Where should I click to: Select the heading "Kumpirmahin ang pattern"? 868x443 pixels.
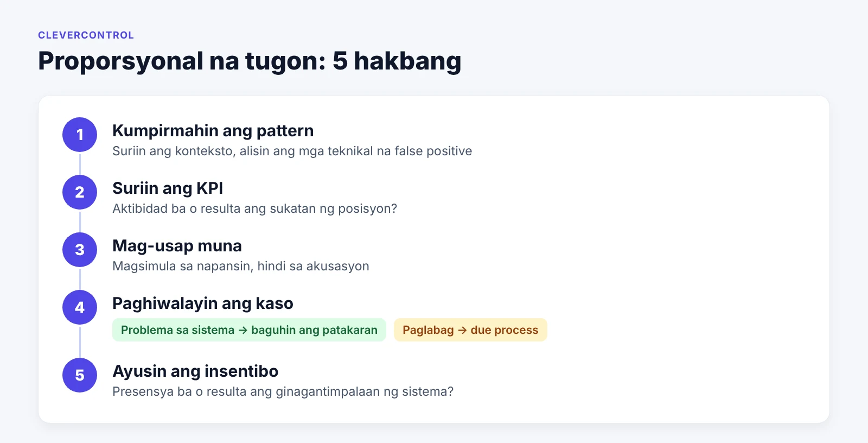(213, 131)
